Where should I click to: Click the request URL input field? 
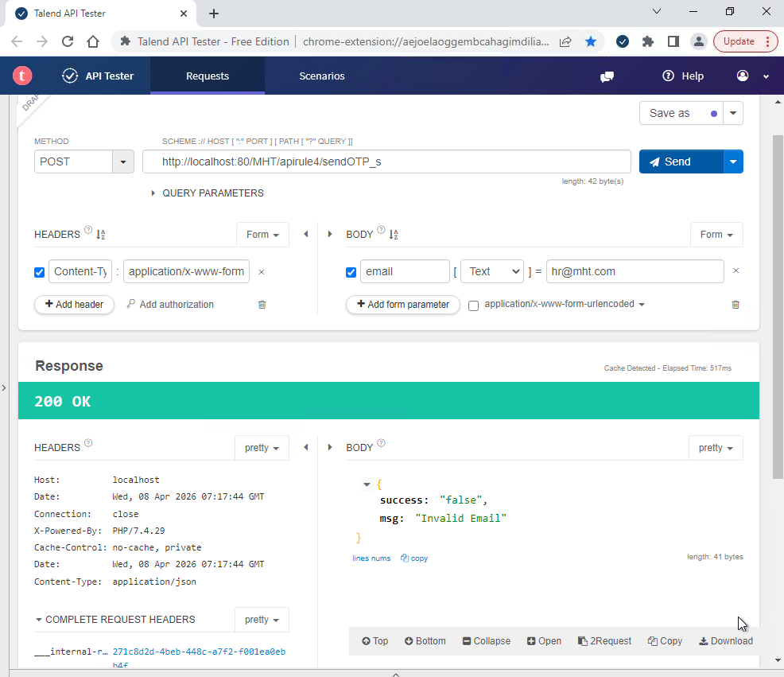click(386, 161)
